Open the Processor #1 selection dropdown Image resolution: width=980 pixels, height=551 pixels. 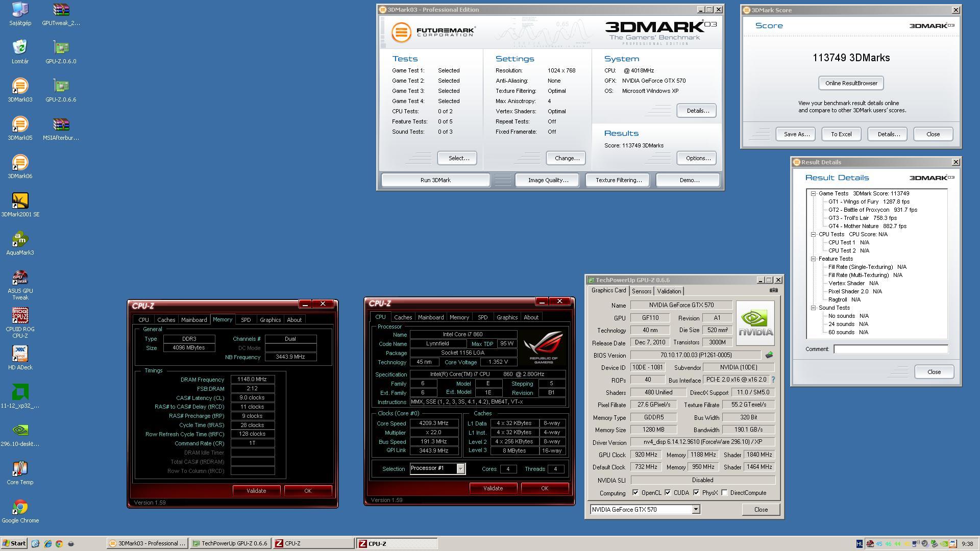460,469
